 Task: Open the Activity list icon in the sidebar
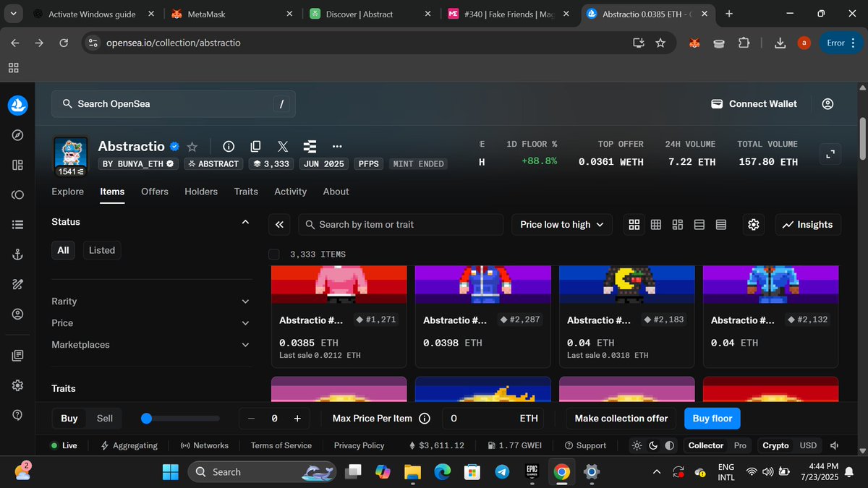[17, 225]
